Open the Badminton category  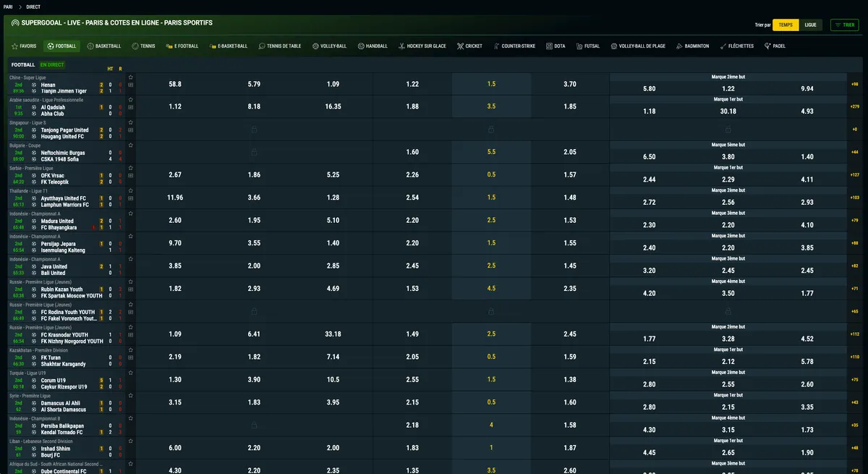click(x=692, y=46)
